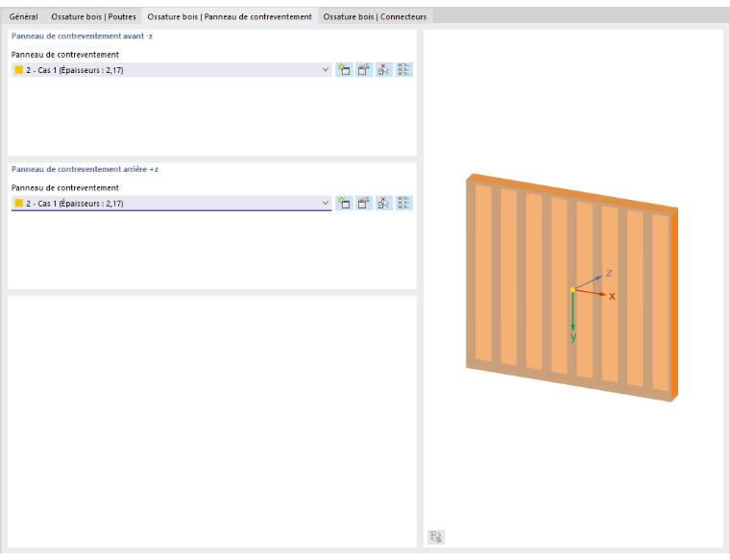The image size is (730, 560).
Task: Switch to the Général tab
Action: coord(23,16)
